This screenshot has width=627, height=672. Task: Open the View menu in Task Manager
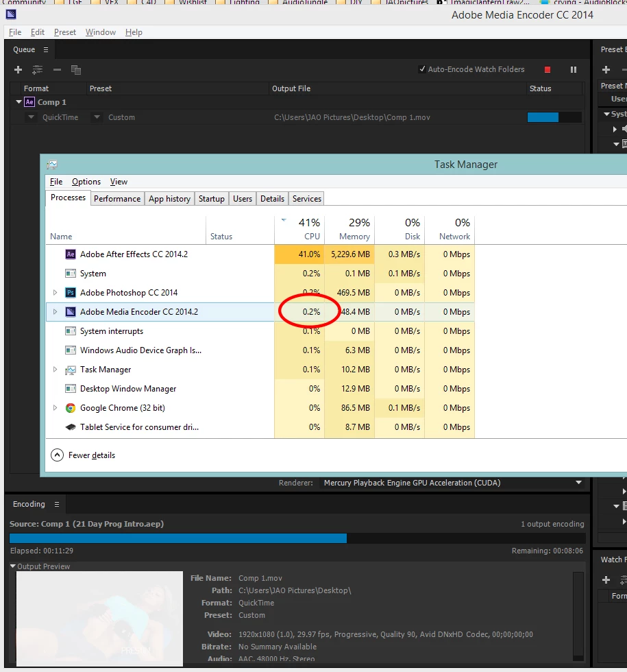(119, 182)
